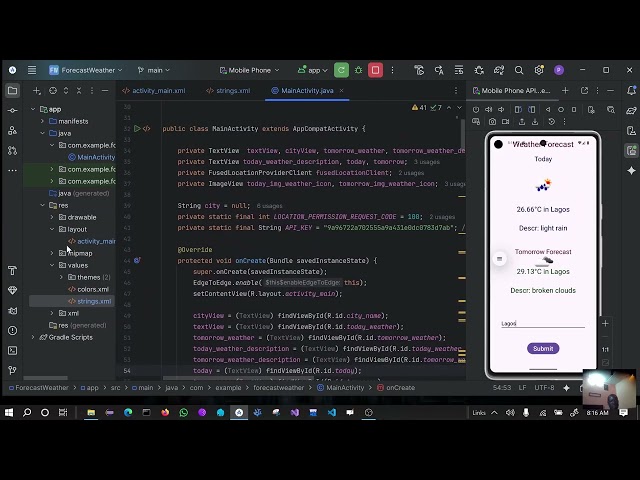
Task: Collapse the layout folder
Action: tap(52, 229)
